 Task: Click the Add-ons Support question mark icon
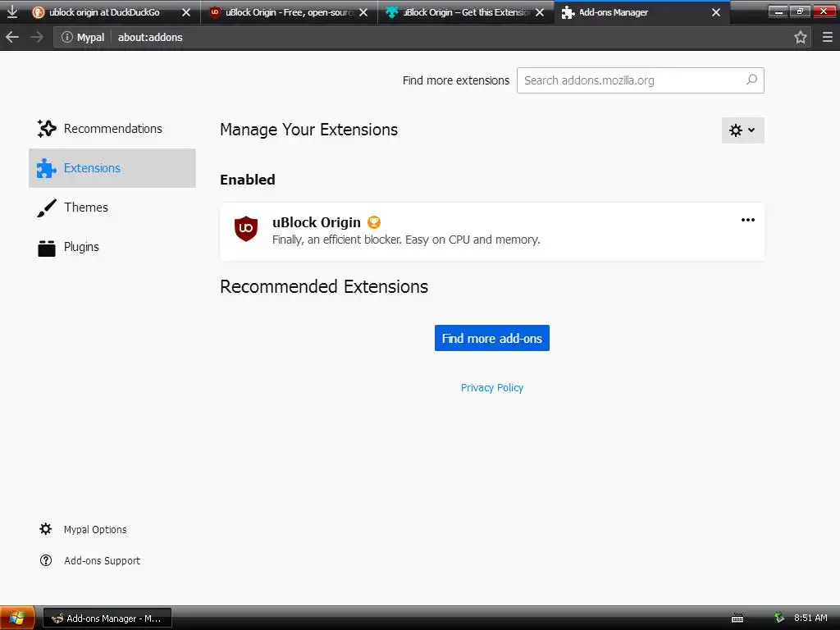click(x=46, y=560)
